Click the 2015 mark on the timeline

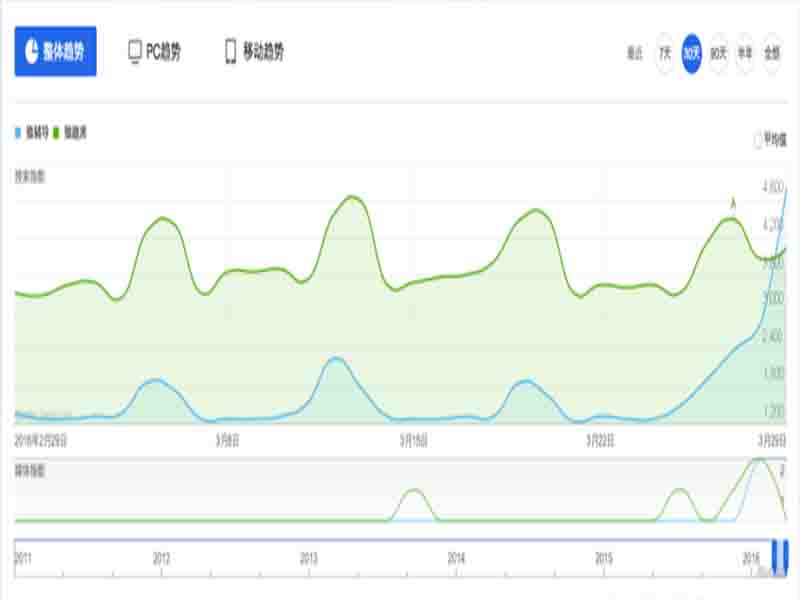coord(604,559)
